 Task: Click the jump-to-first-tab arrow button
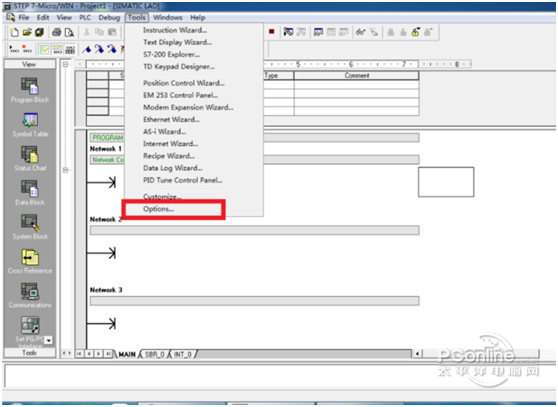[79, 354]
